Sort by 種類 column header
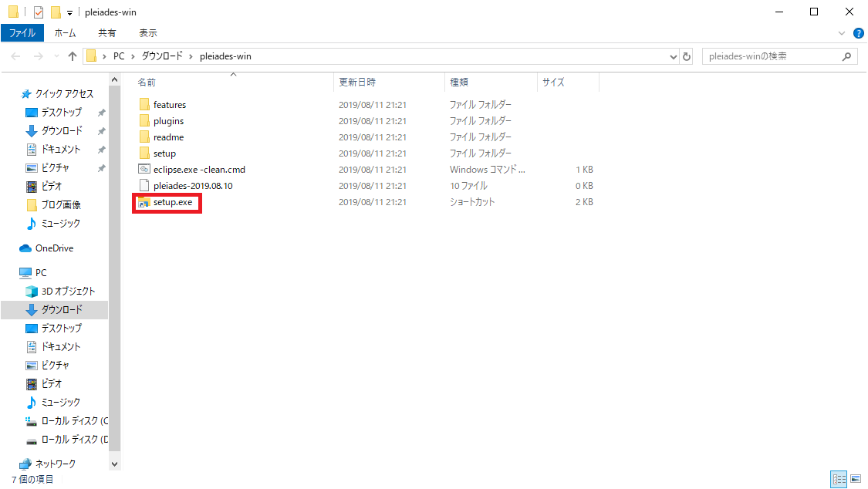Screen dimensions: 868x489 [x=459, y=83]
